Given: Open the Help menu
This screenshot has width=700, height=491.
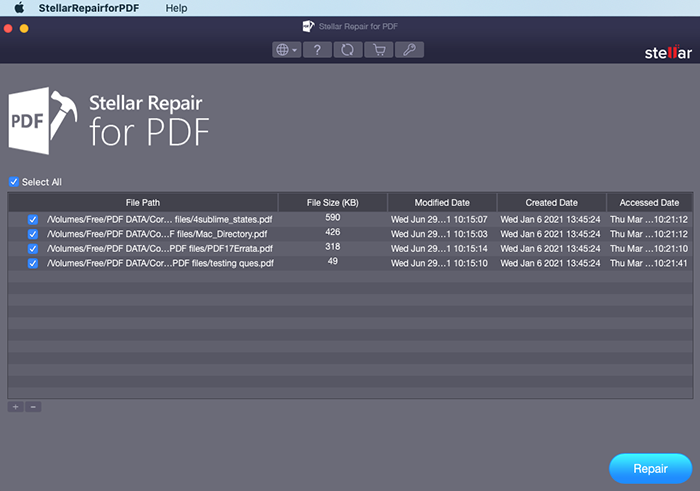Looking at the screenshot, I should [x=176, y=8].
